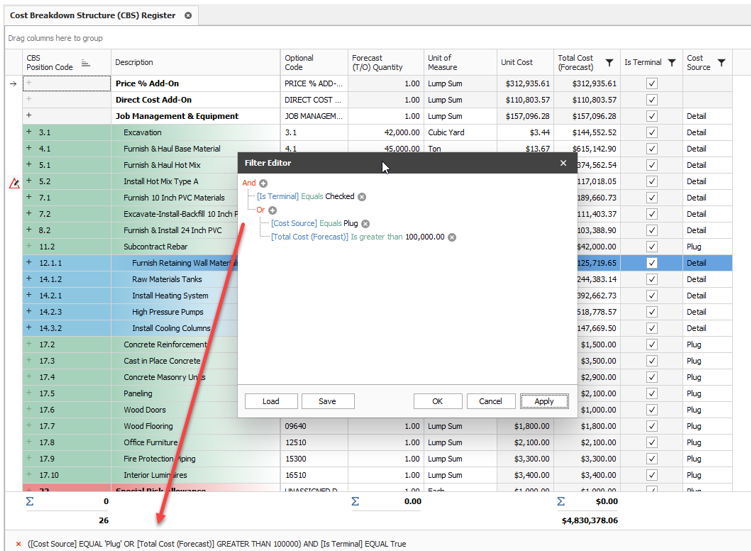This screenshot has width=751, height=551.
Task: Toggle Is Terminal checkbox for Excavation row
Action: pos(652,133)
